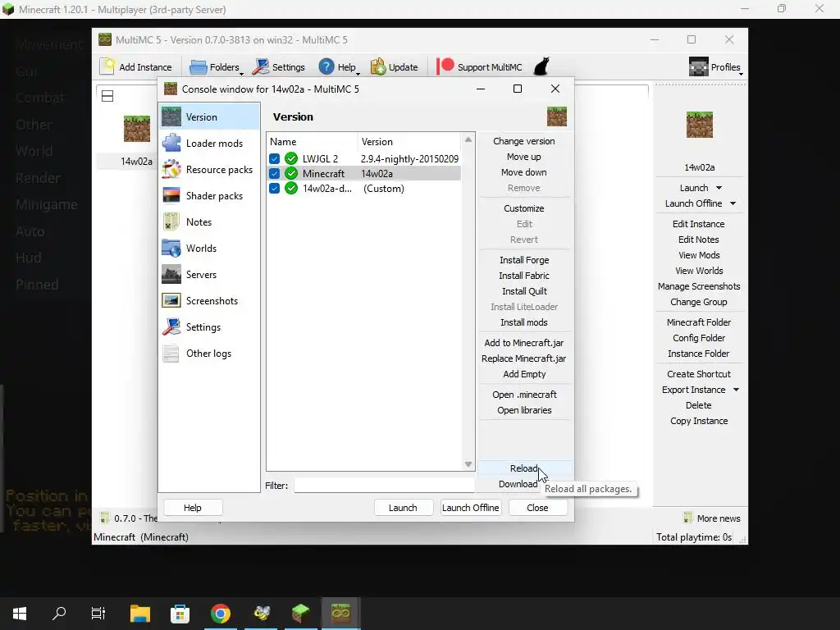Open the Profiles dropdown
This screenshot has width=840, height=630.
click(x=715, y=67)
